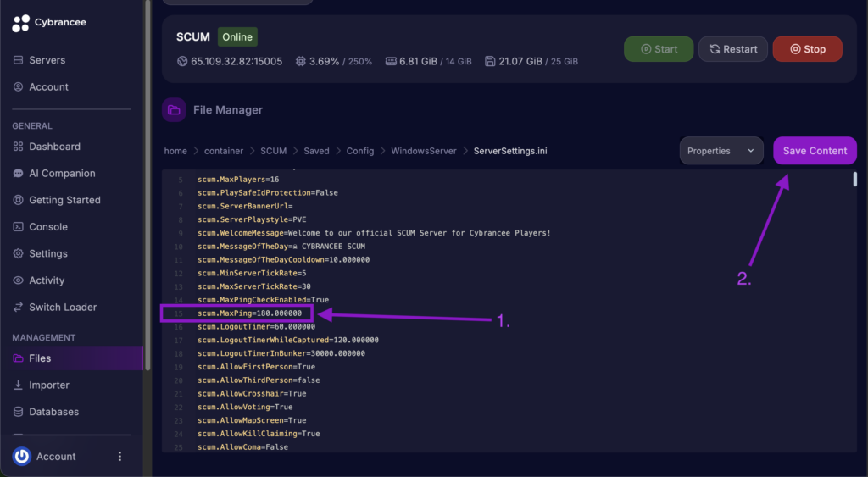
Task: Click the scum.WelcomeMessage line
Action: click(x=374, y=233)
